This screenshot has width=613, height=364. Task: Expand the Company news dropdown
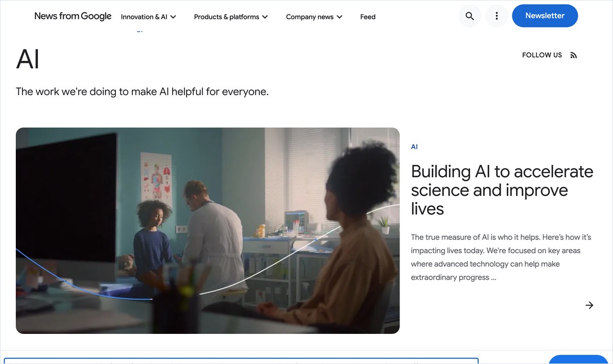coord(314,17)
